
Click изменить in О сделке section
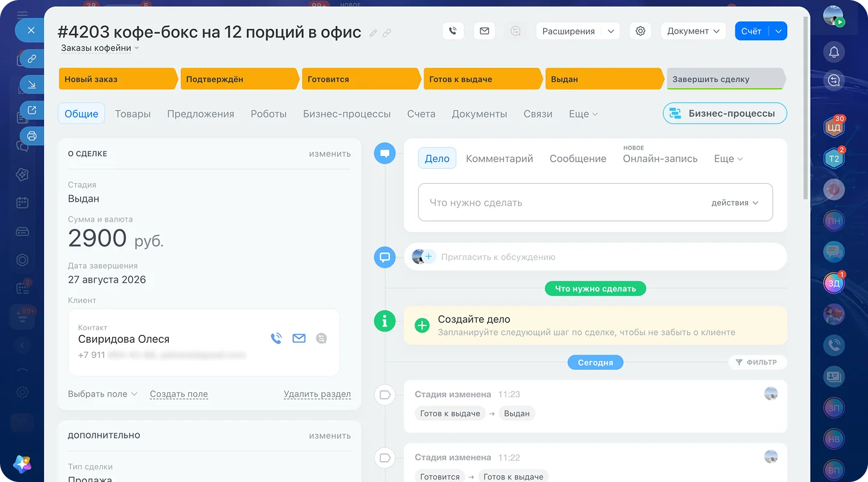tap(330, 154)
